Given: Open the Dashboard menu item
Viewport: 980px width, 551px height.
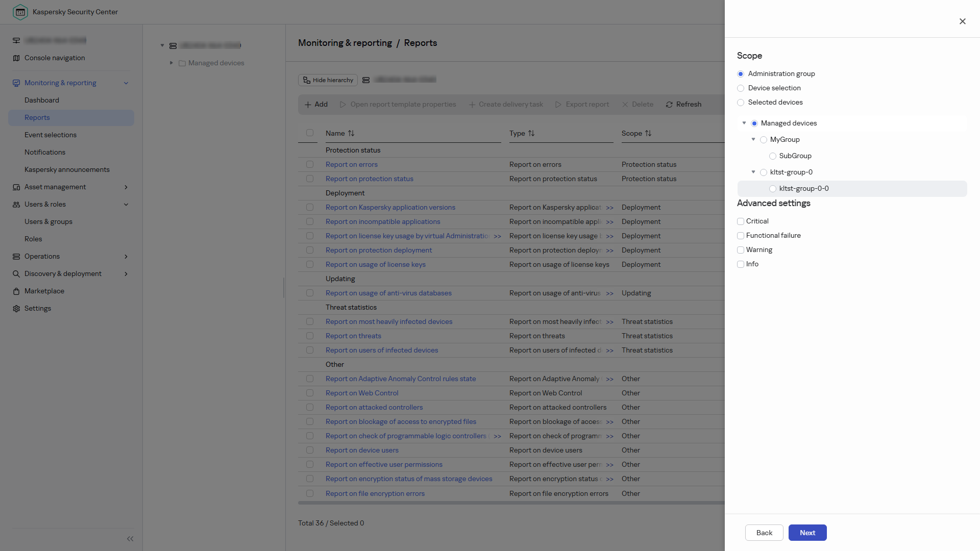Looking at the screenshot, I should click(42, 101).
